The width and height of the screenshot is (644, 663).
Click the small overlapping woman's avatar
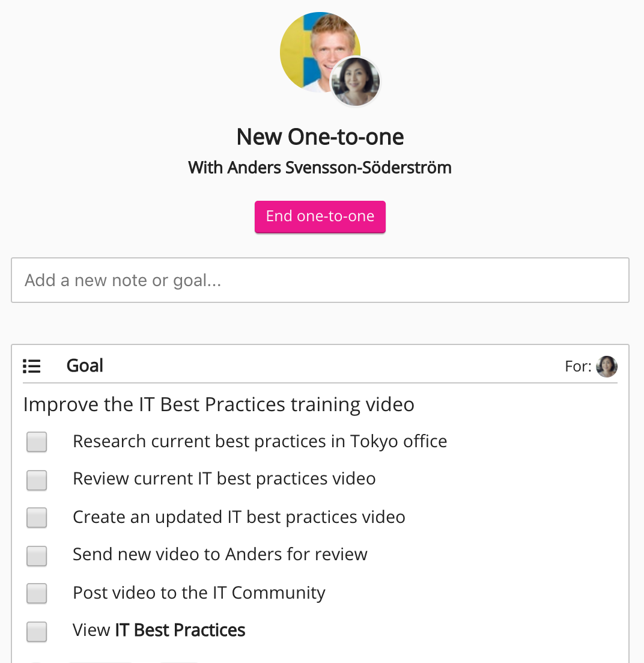pos(356,82)
